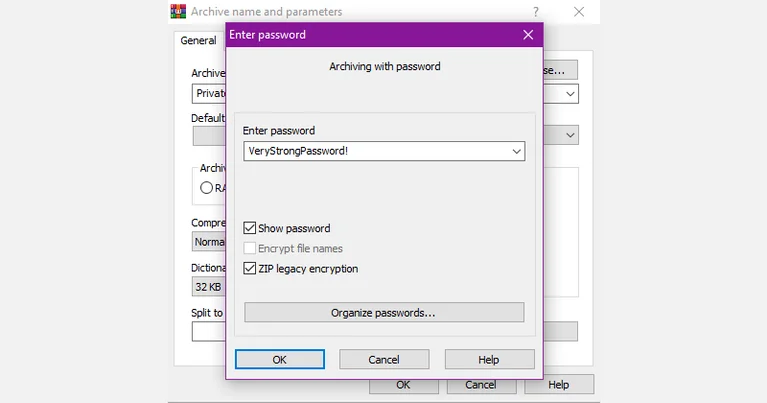Click the question mark help icon
The width and height of the screenshot is (767, 403).
pyautogui.click(x=536, y=12)
